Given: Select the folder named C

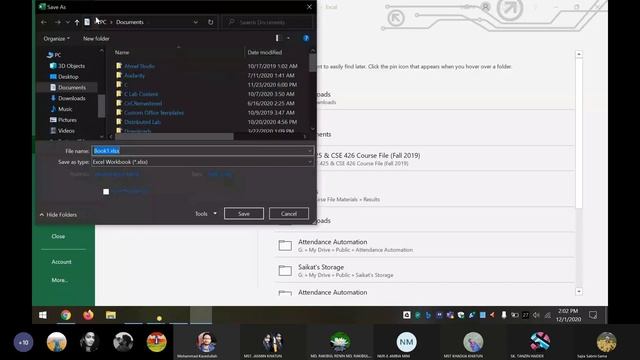Looking at the screenshot, I should pyautogui.click(x=126, y=84).
